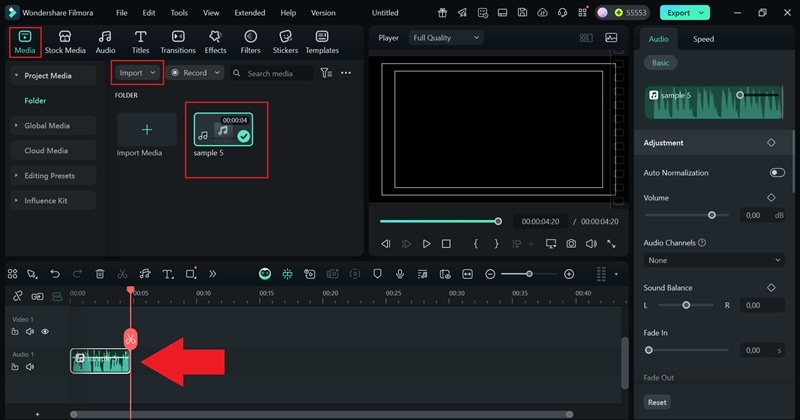This screenshot has height=420, width=800.
Task: Open the Help menu
Action: (x=288, y=13)
